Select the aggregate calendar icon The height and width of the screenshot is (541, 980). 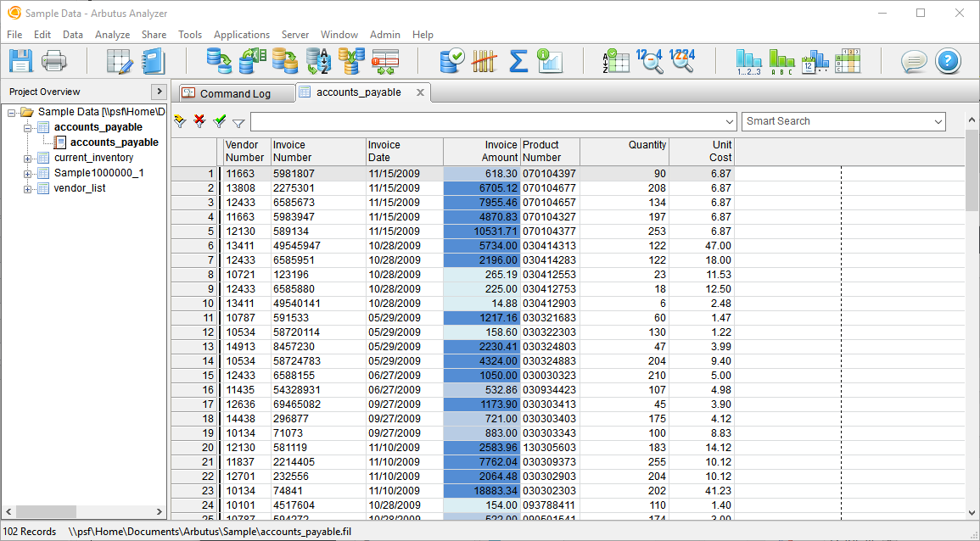814,60
